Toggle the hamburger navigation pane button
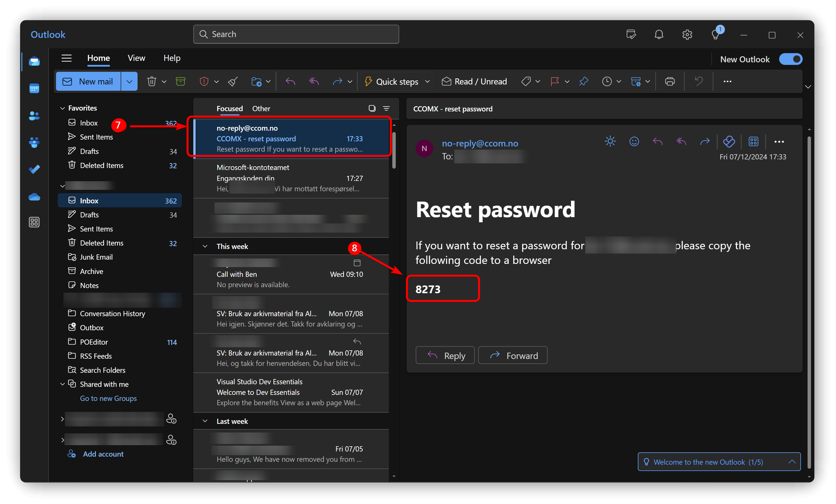The width and height of the screenshot is (836, 504). pos(67,58)
